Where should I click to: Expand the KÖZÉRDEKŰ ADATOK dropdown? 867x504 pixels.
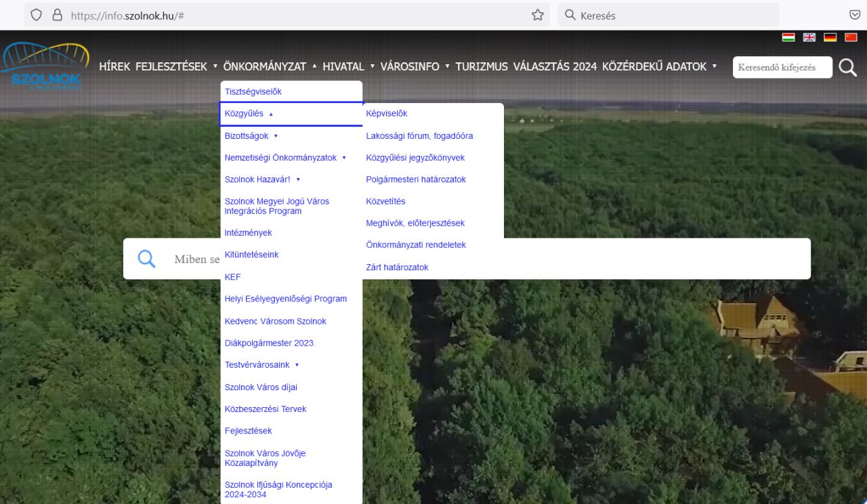659,66
